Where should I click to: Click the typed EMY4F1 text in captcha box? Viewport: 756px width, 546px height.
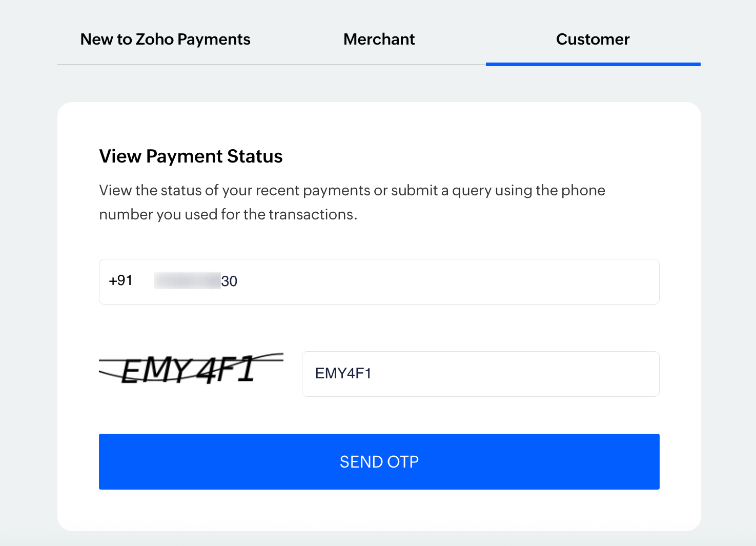pos(343,373)
